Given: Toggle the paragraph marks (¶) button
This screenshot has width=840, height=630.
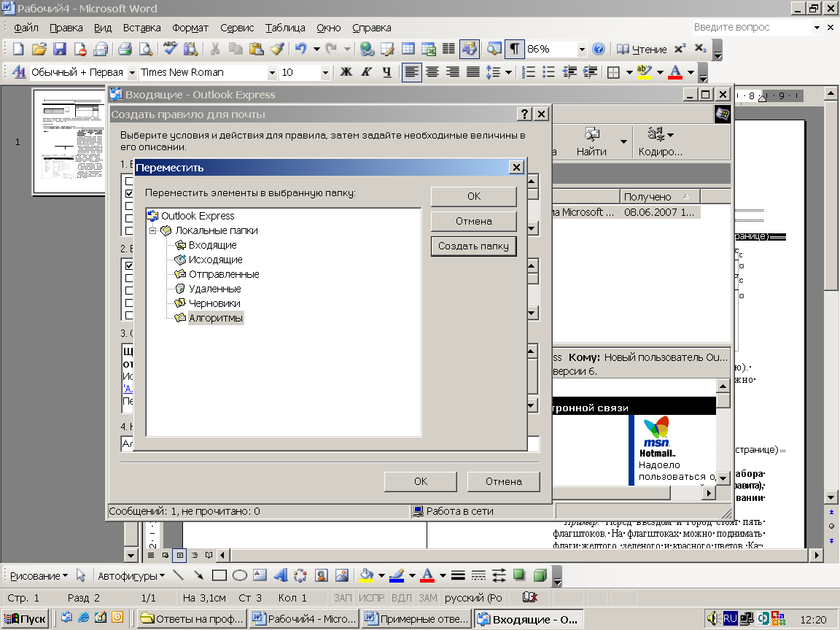Looking at the screenshot, I should pyautogui.click(x=514, y=50).
